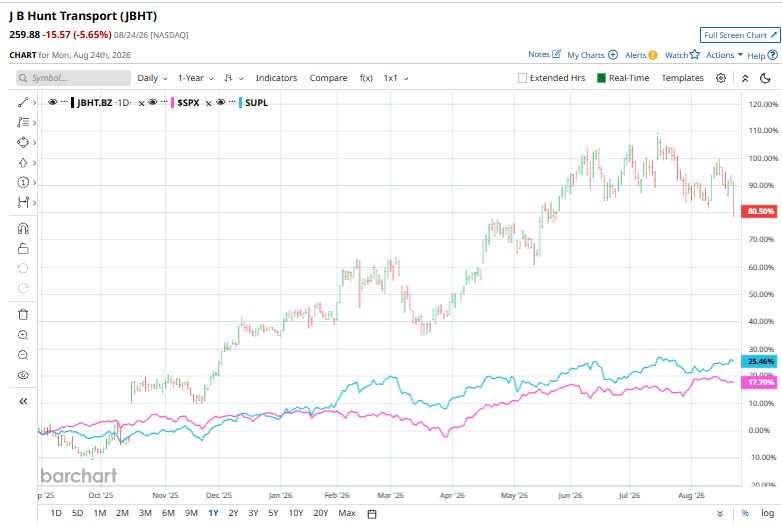Select the numbered circle marker tool
The height and width of the screenshot is (525, 782).
pyautogui.click(x=23, y=182)
